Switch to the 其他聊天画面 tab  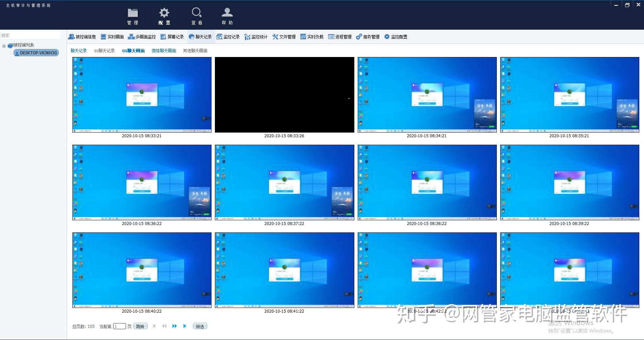click(195, 51)
